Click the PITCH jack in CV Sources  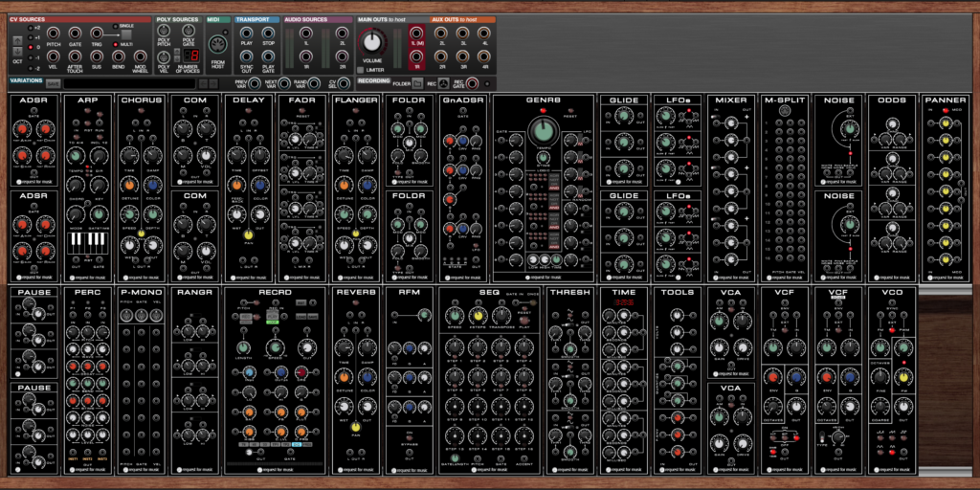coord(53,33)
